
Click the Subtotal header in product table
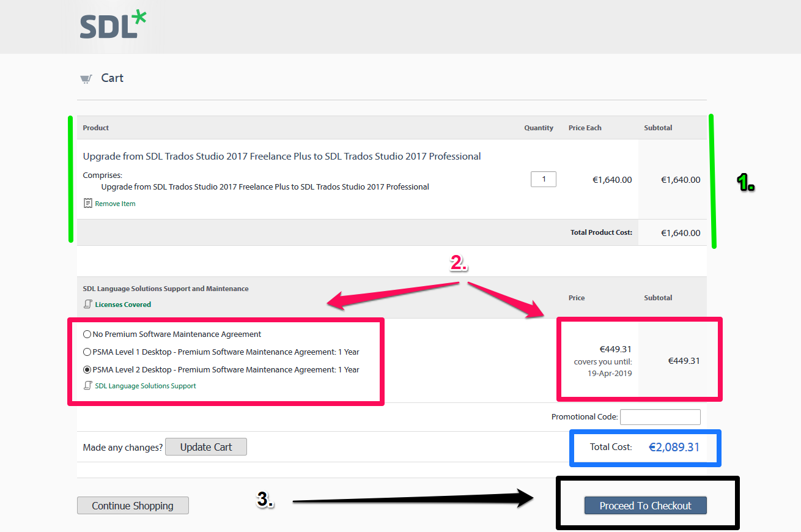(x=658, y=128)
